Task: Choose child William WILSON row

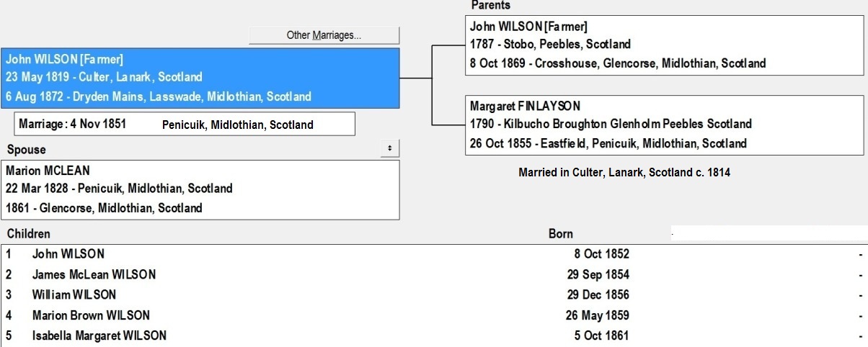Action: tap(74, 294)
